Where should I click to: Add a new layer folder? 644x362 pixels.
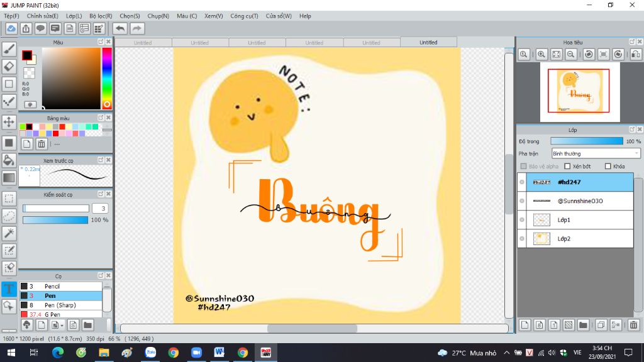583,325
